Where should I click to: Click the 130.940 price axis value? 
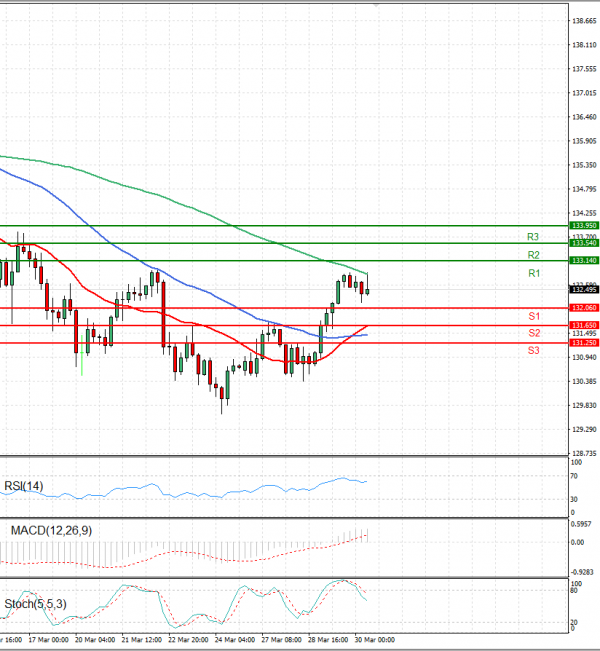click(x=584, y=357)
